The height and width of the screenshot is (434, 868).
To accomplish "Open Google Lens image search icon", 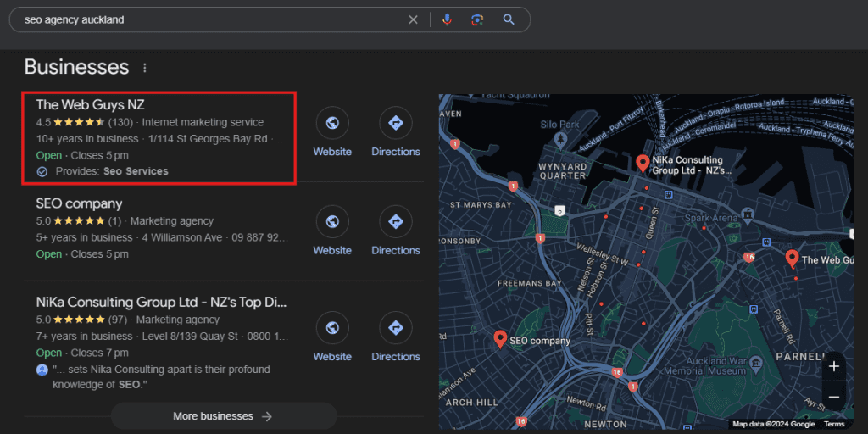I will pos(477,20).
